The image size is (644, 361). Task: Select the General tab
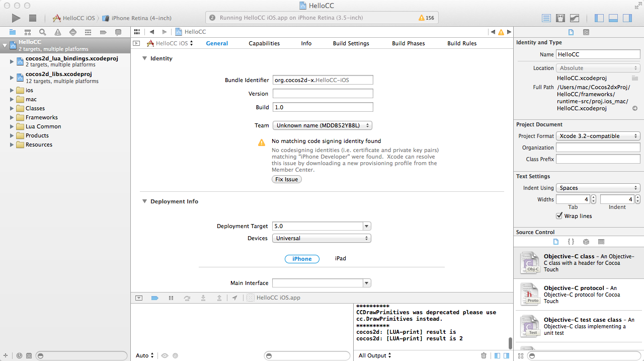[x=217, y=43]
